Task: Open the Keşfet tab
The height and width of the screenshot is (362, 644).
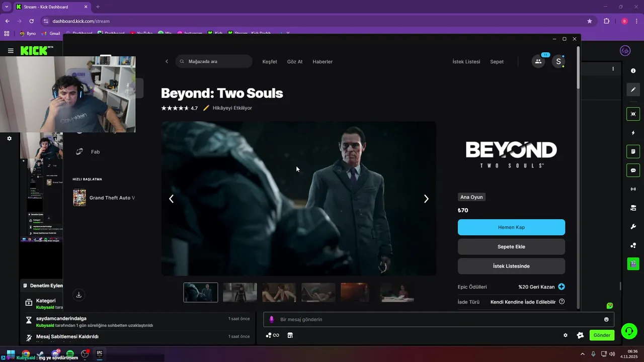Action: [270, 61]
